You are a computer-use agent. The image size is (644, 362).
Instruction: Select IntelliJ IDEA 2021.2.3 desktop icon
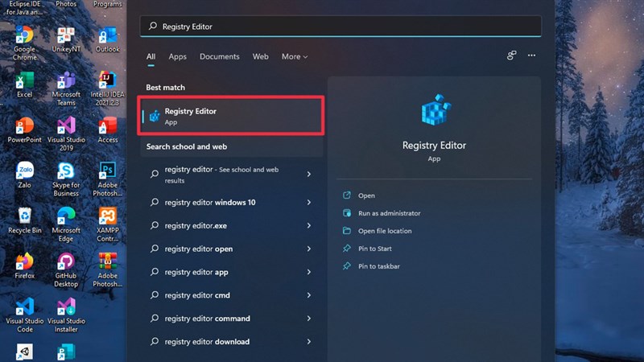(x=108, y=88)
